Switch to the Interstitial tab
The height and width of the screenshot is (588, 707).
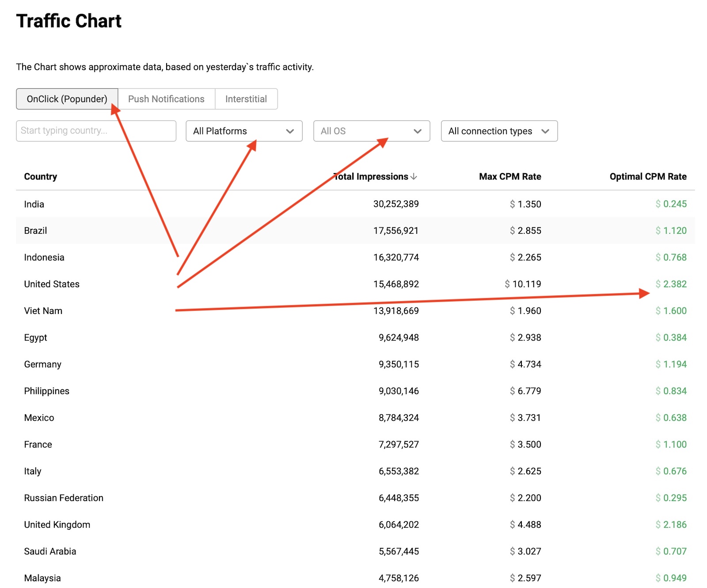click(x=246, y=99)
